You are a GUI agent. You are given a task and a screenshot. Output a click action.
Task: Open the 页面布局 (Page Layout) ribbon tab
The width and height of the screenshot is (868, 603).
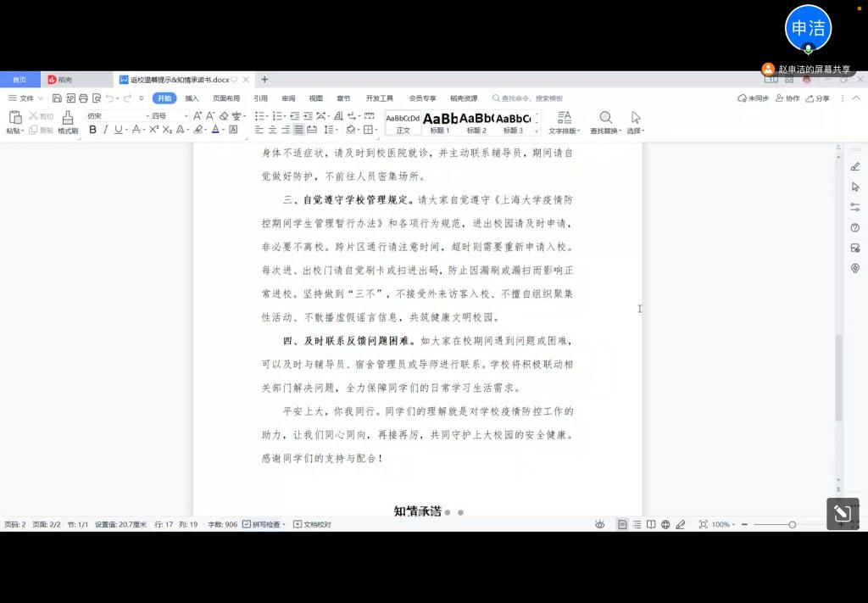tap(226, 98)
